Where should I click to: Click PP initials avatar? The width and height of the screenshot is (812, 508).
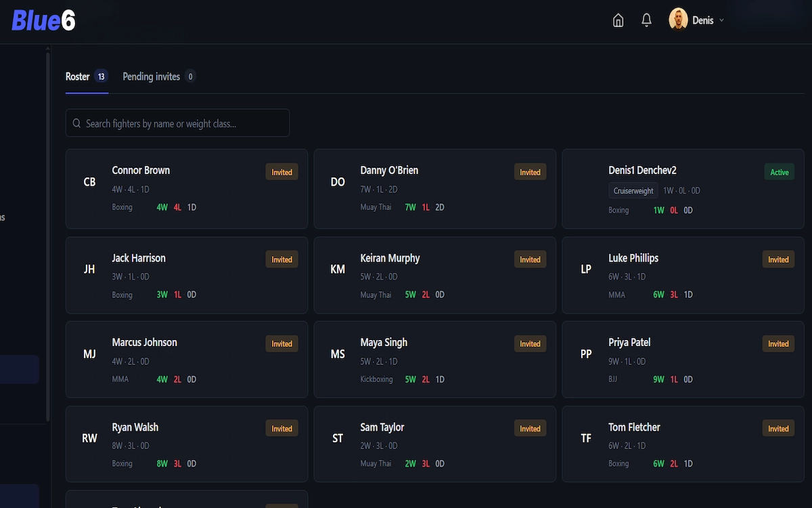(x=586, y=354)
